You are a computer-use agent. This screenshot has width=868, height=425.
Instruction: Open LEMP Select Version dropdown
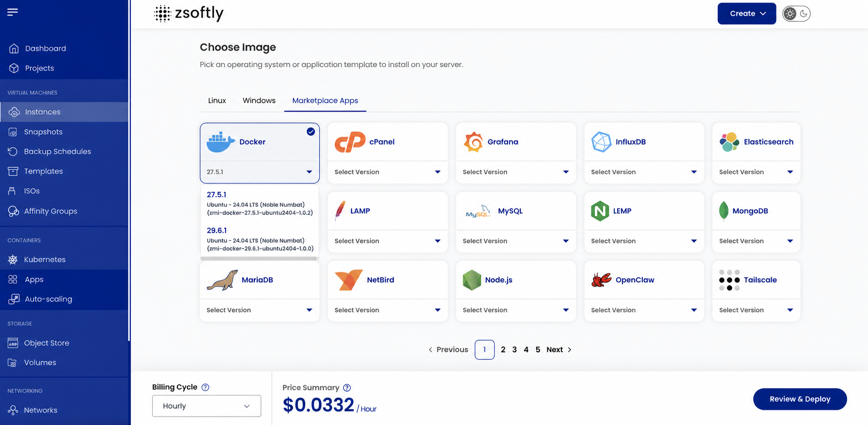click(x=644, y=241)
